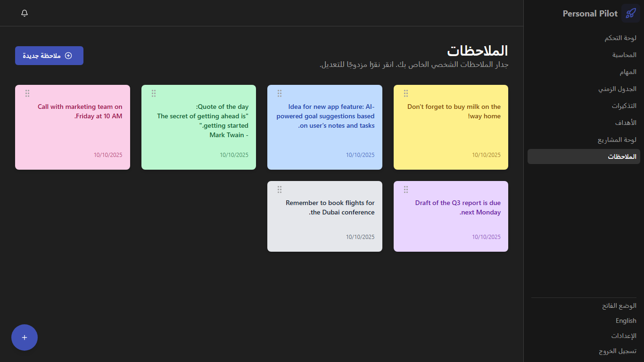
Task: Switch language to English
Action: click(x=626, y=321)
